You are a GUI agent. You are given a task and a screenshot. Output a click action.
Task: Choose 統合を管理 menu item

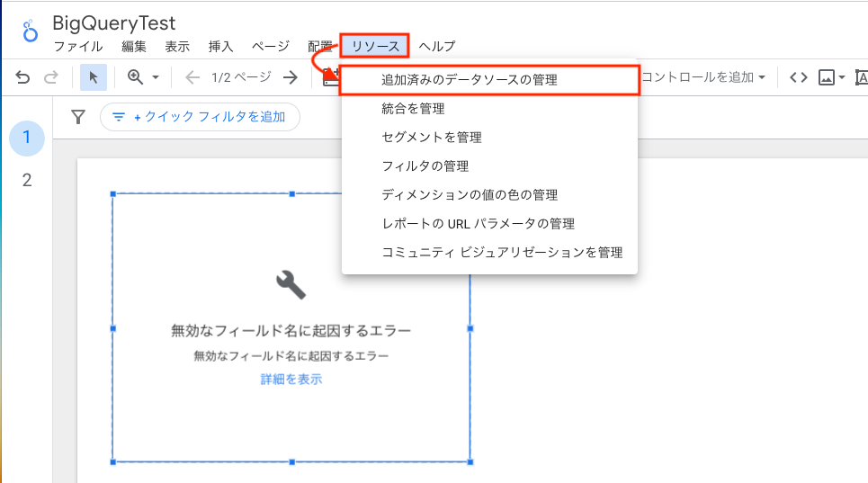489,109
